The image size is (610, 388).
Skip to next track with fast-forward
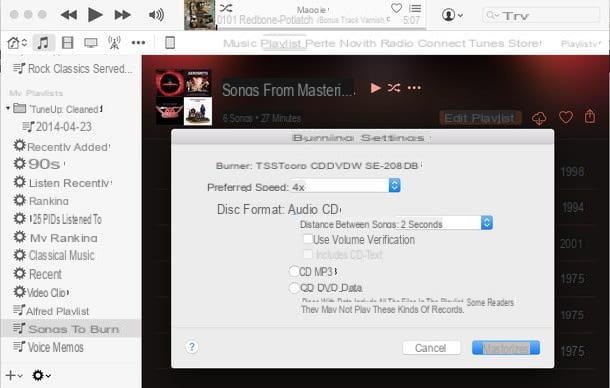coord(123,15)
